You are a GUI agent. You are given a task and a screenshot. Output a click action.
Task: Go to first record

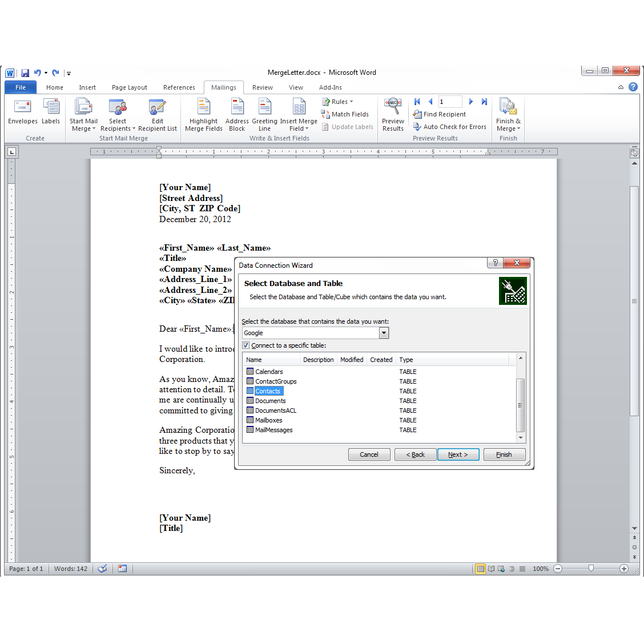(x=417, y=102)
